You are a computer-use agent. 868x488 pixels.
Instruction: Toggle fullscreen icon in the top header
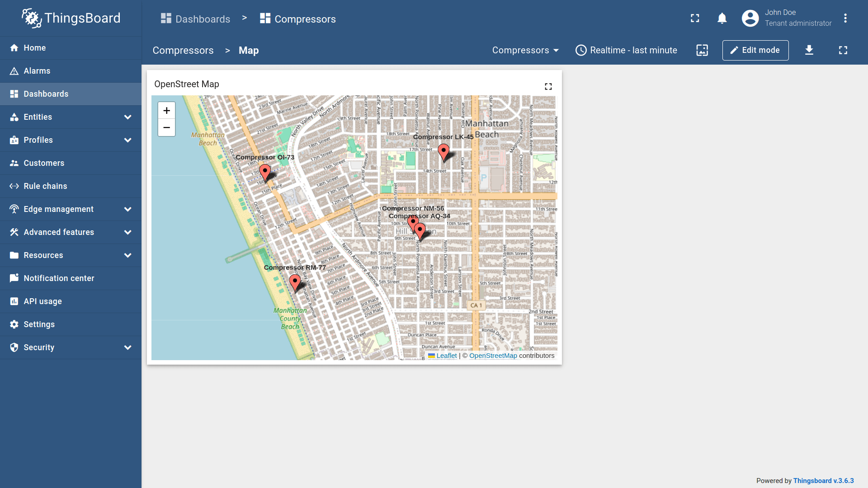pyautogui.click(x=695, y=19)
